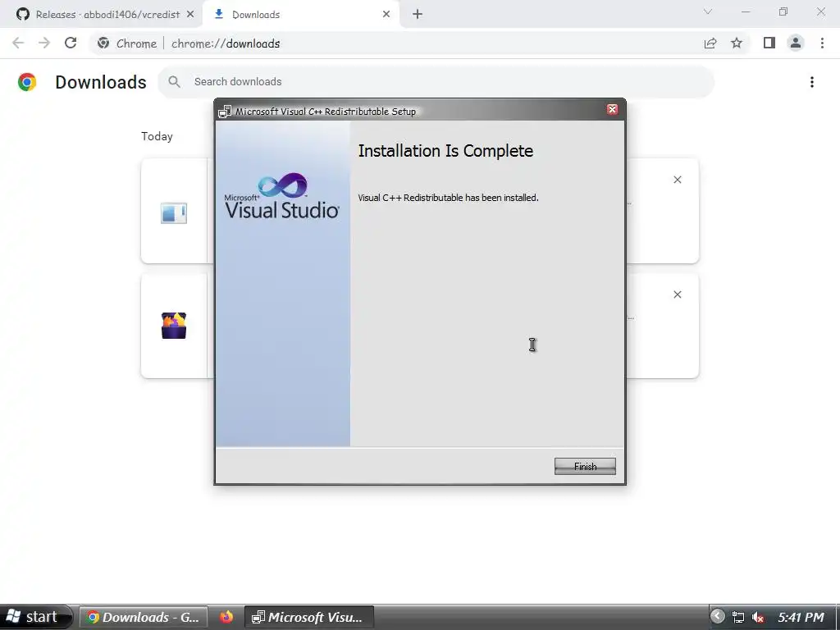Reload the downloads page

[x=71, y=43]
